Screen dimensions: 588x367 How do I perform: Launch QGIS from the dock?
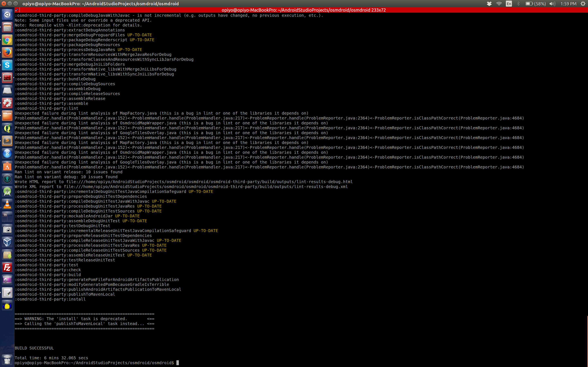click(x=7, y=128)
